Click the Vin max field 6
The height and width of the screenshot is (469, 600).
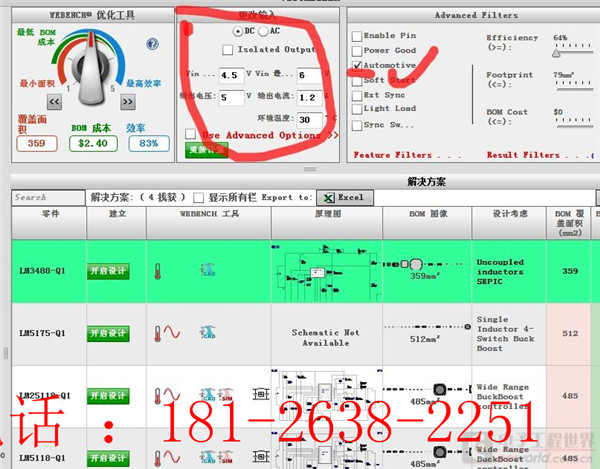[x=310, y=75]
